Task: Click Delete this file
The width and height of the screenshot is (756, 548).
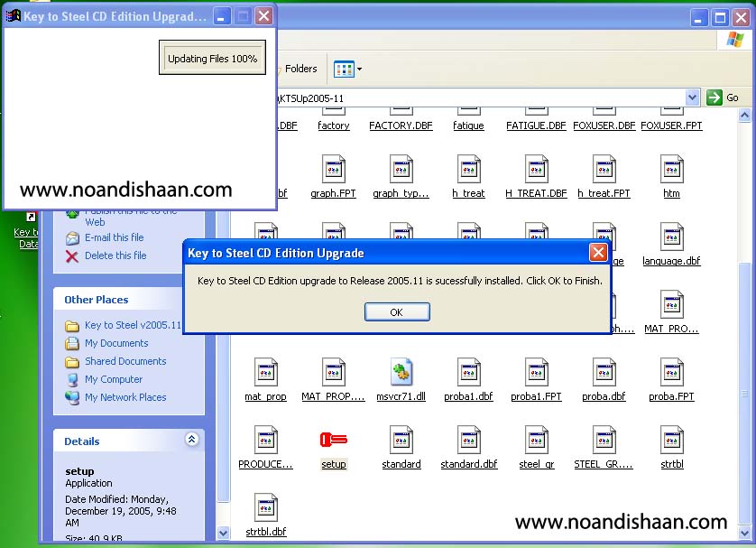Action: (x=115, y=255)
